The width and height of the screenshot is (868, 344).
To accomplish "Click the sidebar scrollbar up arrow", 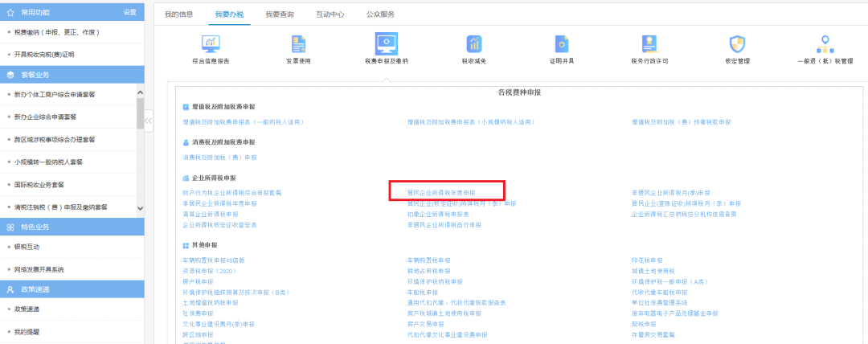I will click(x=140, y=92).
